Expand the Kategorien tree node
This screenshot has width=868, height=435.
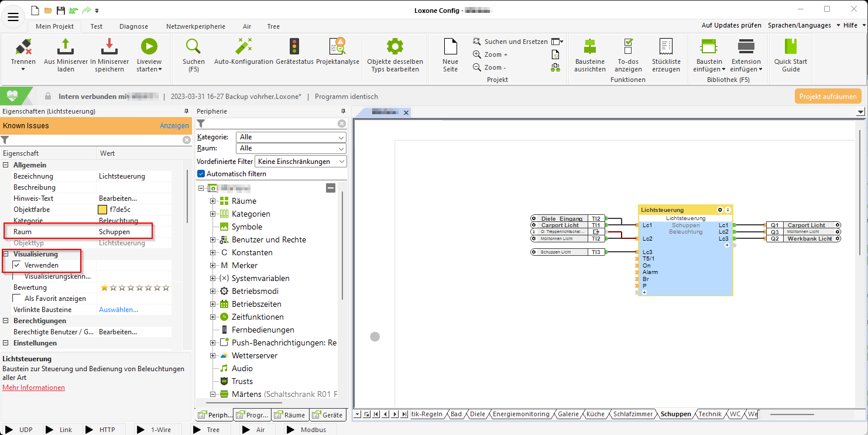click(213, 214)
